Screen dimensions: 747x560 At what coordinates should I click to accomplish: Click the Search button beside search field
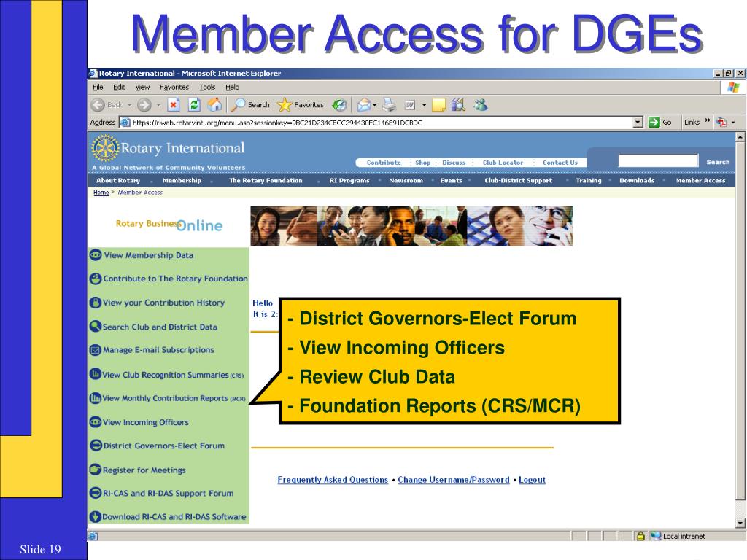pos(718,163)
